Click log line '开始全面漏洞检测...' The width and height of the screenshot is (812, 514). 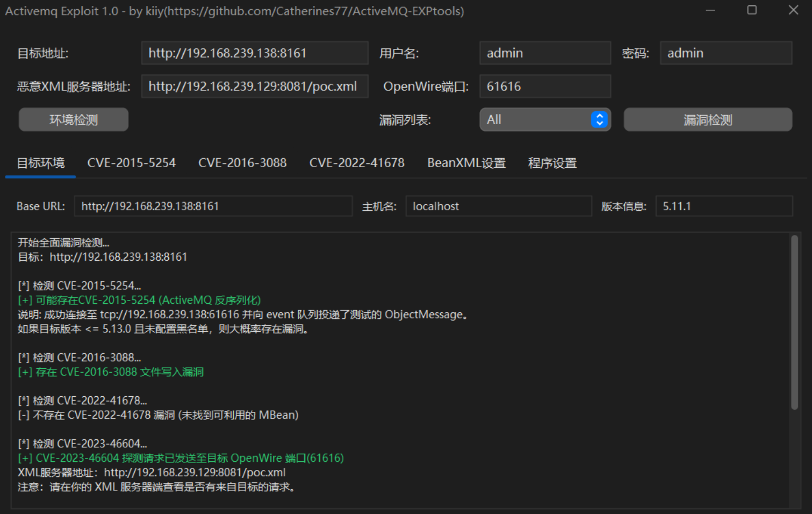point(63,243)
